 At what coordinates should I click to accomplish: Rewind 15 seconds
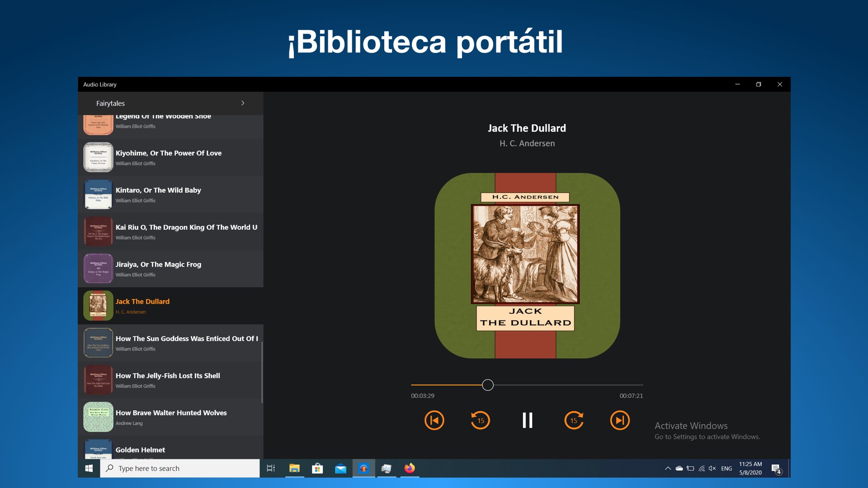[480, 420]
